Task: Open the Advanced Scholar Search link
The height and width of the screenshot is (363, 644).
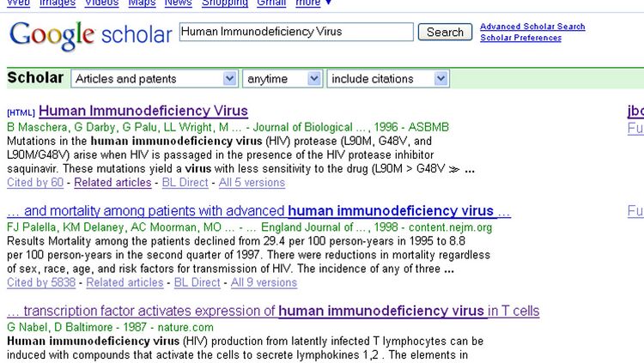Action: point(532,27)
